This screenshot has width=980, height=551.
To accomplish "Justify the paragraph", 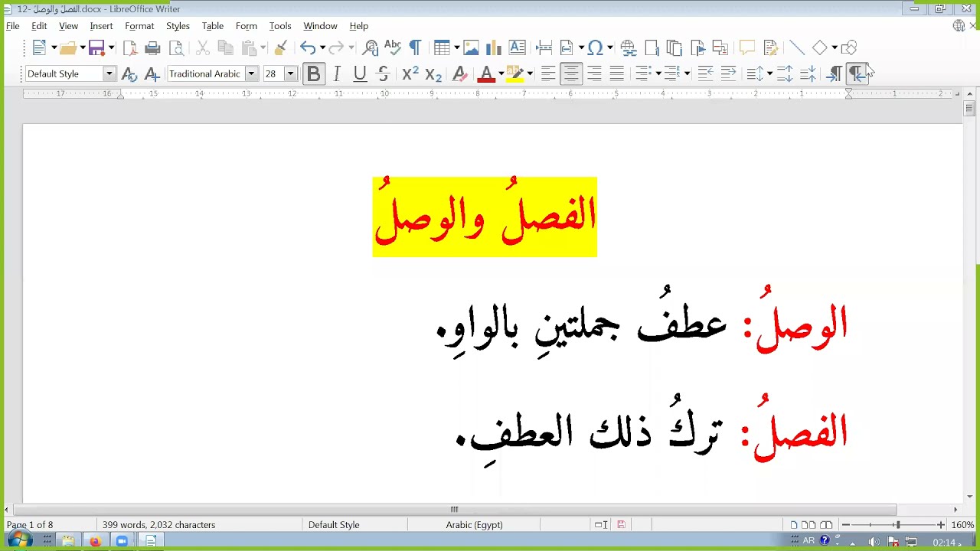I will point(617,74).
